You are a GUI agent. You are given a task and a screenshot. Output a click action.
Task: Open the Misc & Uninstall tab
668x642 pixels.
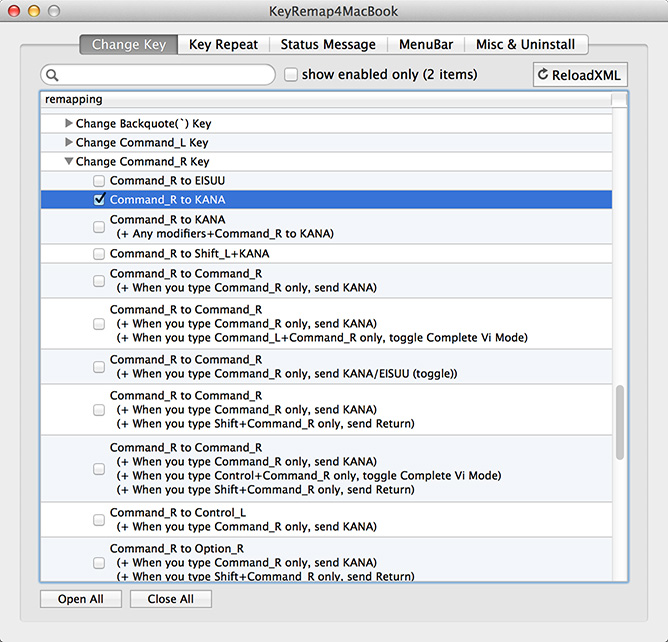525,44
